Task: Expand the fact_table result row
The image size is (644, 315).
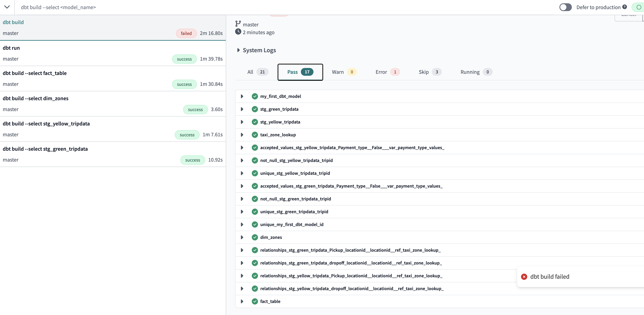Action: [x=242, y=301]
